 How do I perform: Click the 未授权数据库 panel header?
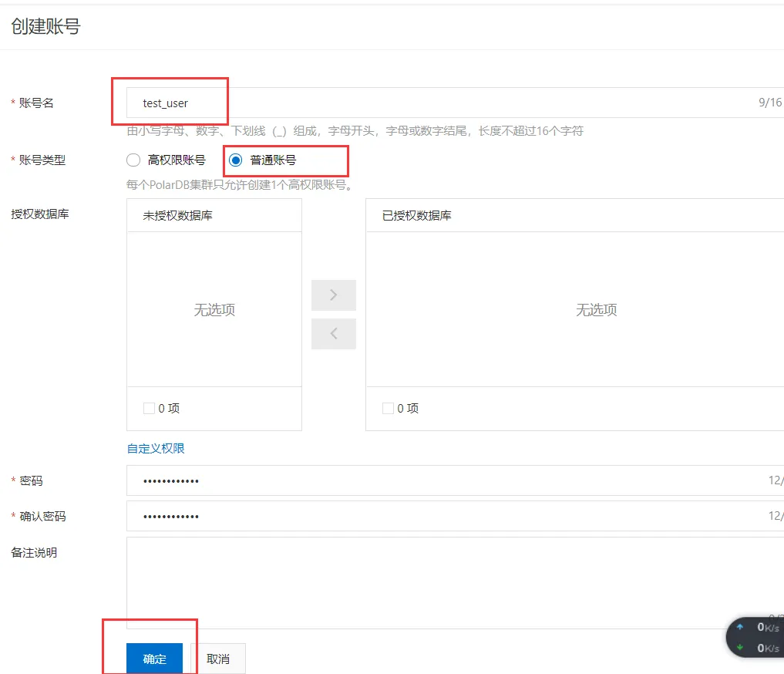click(214, 215)
